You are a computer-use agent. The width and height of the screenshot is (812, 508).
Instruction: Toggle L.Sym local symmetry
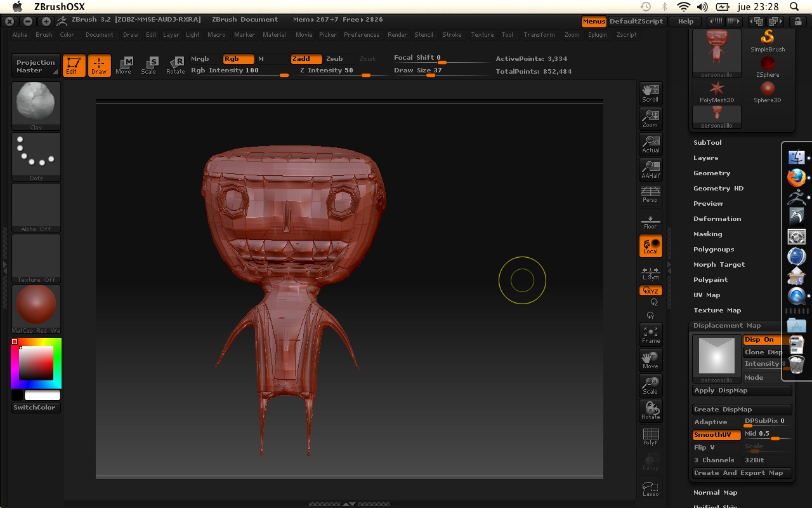click(x=650, y=273)
